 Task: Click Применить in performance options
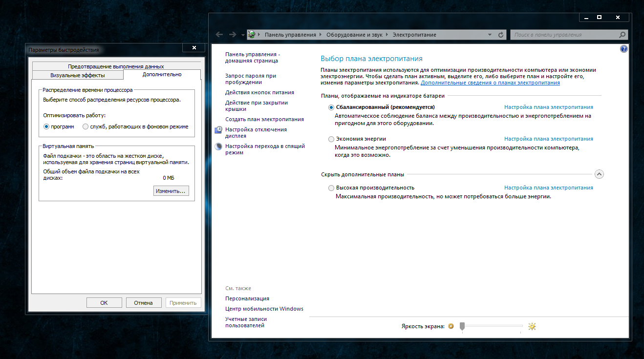(x=183, y=303)
